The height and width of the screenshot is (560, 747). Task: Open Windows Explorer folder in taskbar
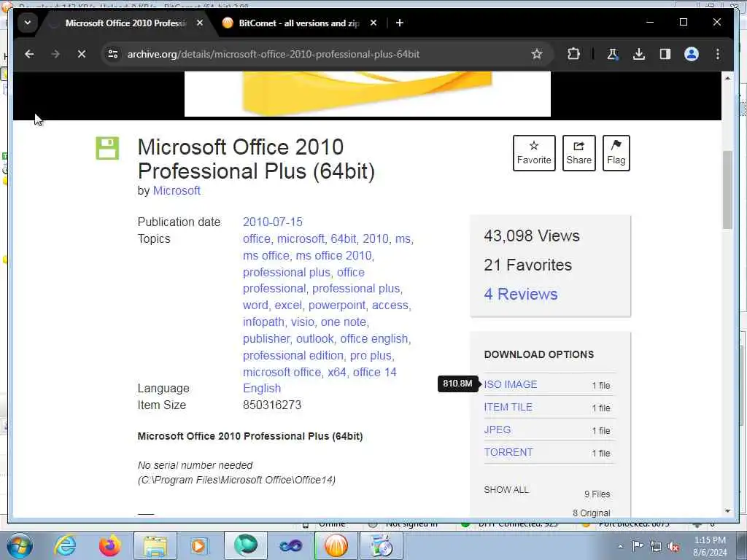pos(155,545)
